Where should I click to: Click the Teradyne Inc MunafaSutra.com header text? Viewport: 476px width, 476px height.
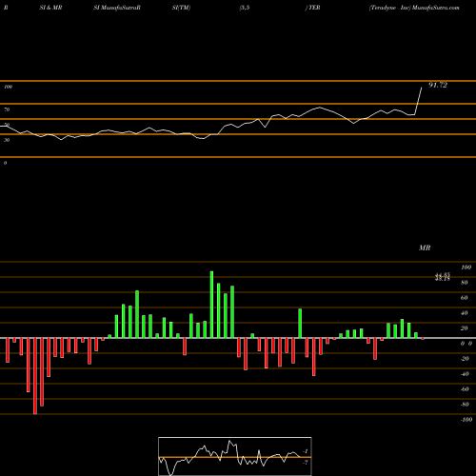[414, 8]
